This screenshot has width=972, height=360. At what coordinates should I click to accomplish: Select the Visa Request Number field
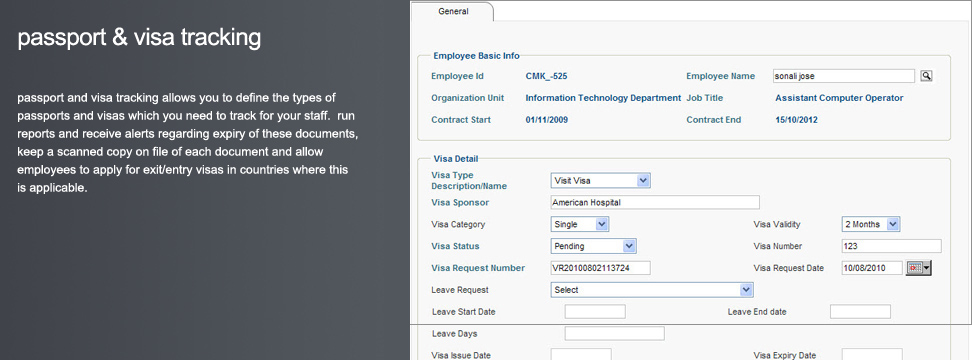(600, 268)
